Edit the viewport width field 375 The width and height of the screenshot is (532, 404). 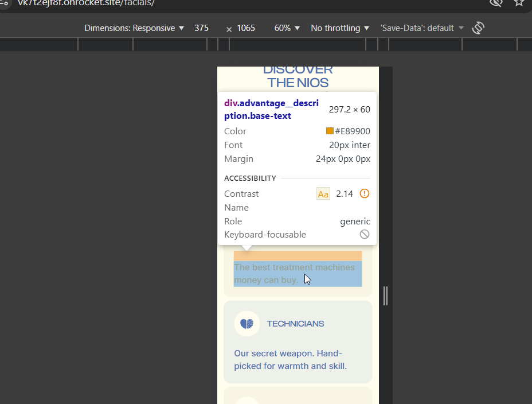pos(202,28)
